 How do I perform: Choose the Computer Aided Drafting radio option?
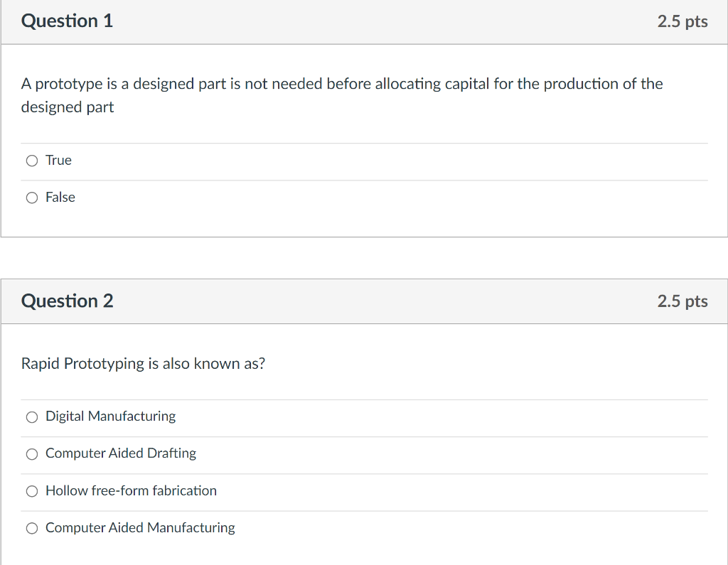(31, 454)
